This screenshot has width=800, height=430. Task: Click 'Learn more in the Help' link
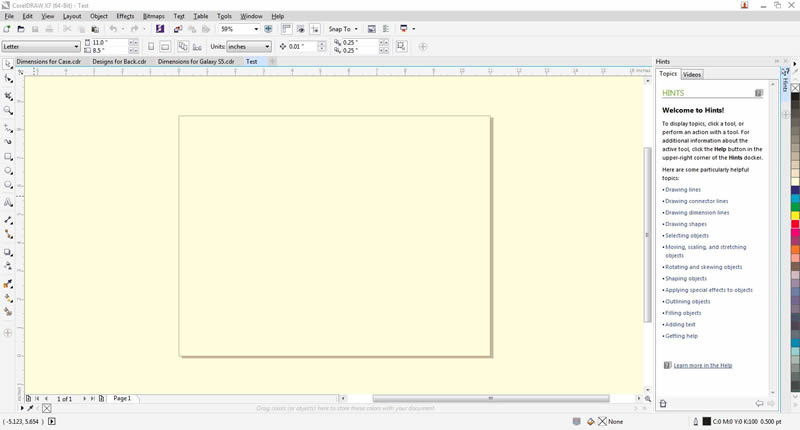[703, 365]
